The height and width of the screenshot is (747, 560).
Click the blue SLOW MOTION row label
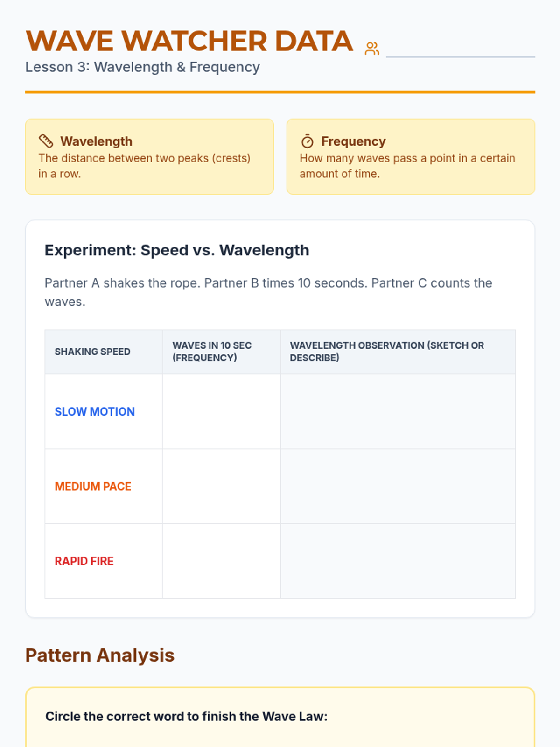pos(95,412)
